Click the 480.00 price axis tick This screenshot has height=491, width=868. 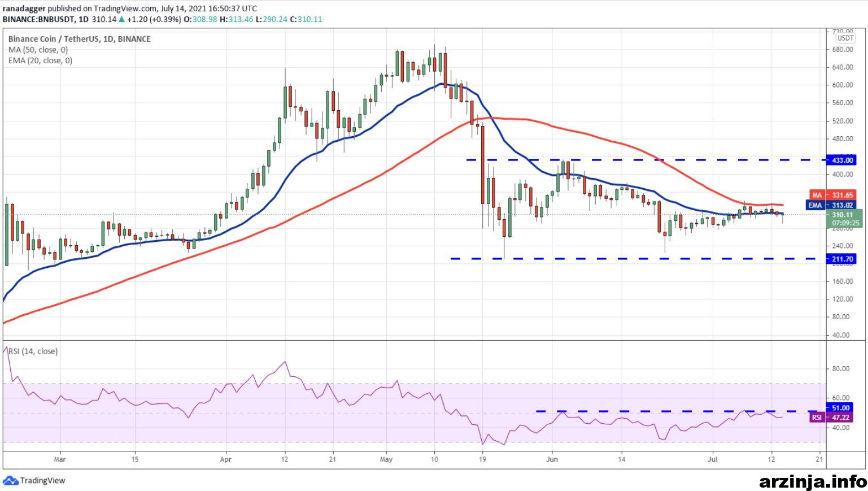click(841, 138)
